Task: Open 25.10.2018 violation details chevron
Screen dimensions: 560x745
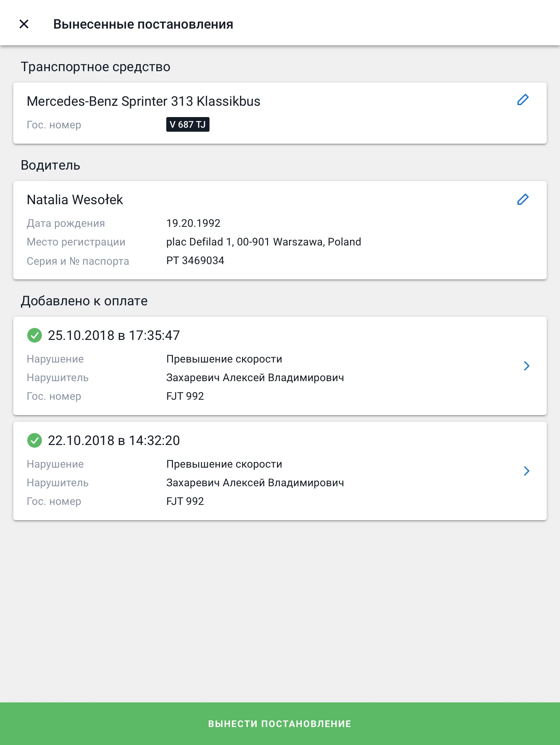Action: tap(527, 366)
